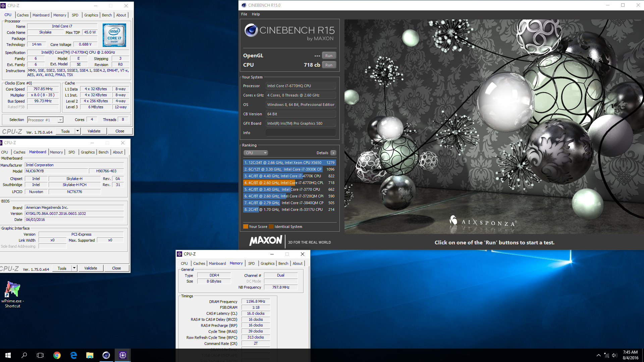
Task: Select ranking row i7-3770 662
Action: point(289,189)
